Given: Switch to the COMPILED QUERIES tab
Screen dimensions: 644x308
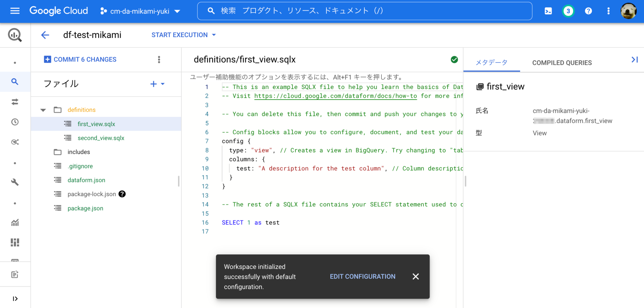Looking at the screenshot, I should coord(562,63).
